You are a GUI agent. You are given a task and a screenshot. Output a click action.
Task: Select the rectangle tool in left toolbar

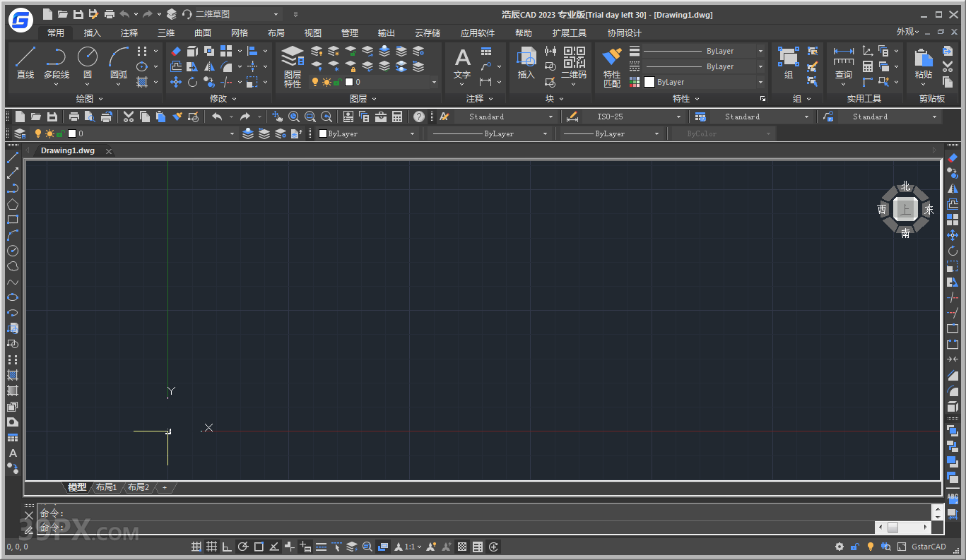[x=13, y=220]
